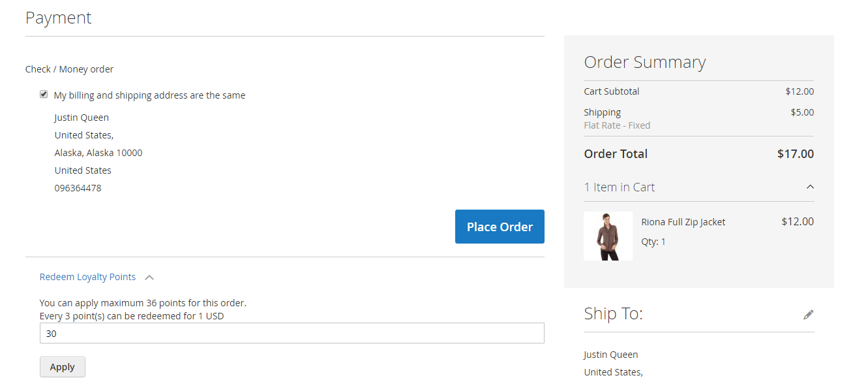The height and width of the screenshot is (382, 868).
Task: Collapse the Redeem Loyalty Points section
Action: coord(88,277)
